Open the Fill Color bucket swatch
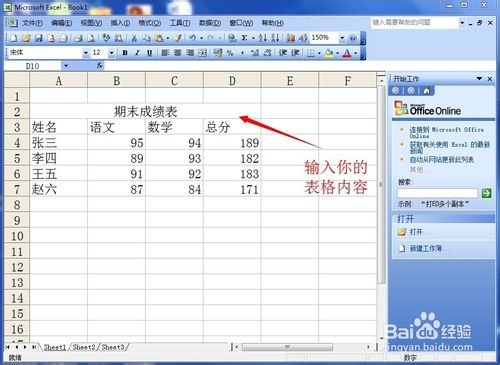This screenshot has height=365, width=500. [329, 53]
